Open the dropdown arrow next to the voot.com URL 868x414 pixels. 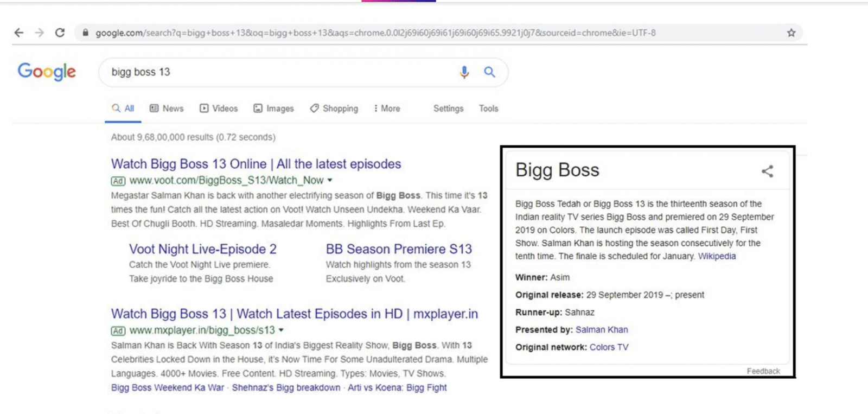pyautogui.click(x=329, y=180)
